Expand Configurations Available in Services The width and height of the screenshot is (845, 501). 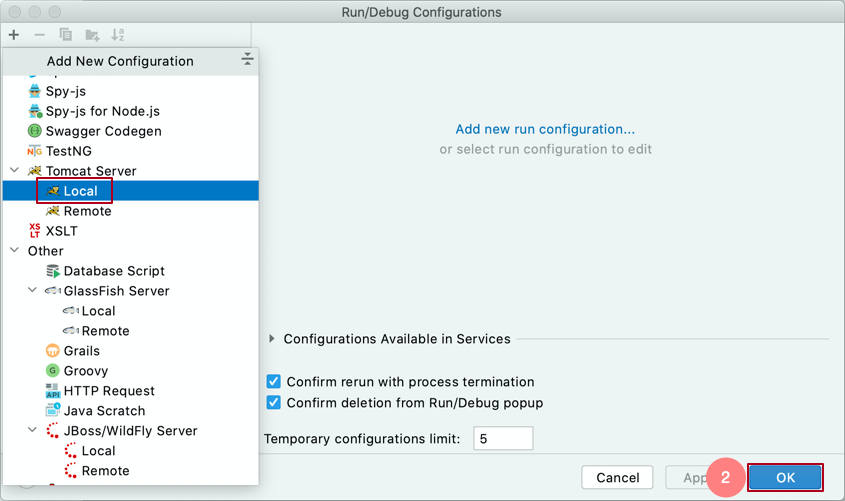tap(272, 339)
